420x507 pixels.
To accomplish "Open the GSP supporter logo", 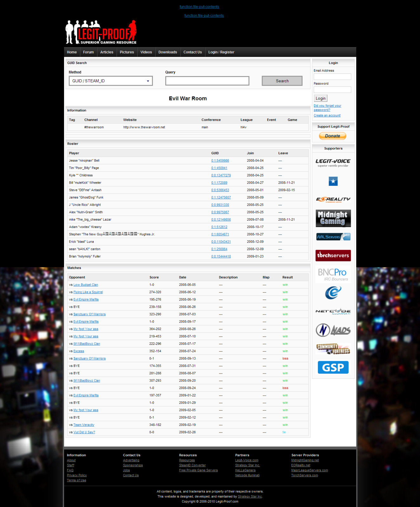I will (333, 367).
